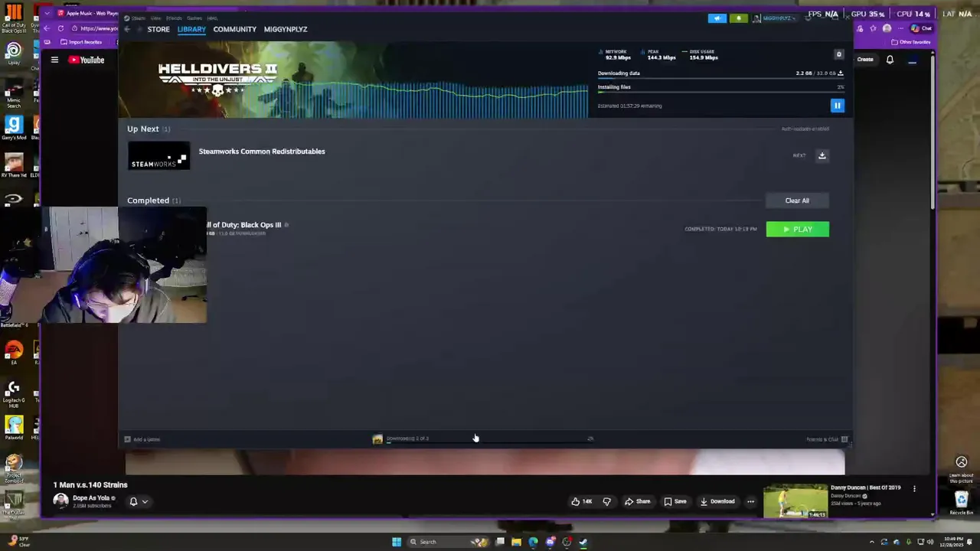This screenshot has height=551, width=980.
Task: Open the MIGGYNPLYZ profile tab
Action: pos(286,29)
